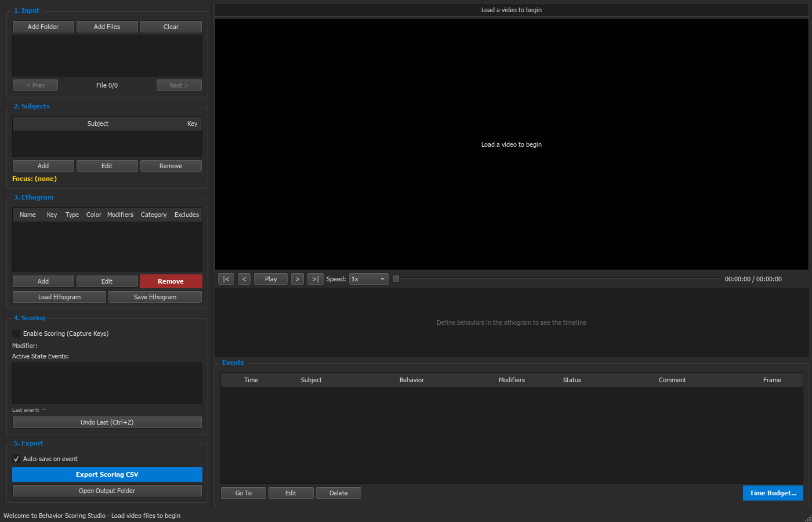Clear the input file list

[x=171, y=27]
